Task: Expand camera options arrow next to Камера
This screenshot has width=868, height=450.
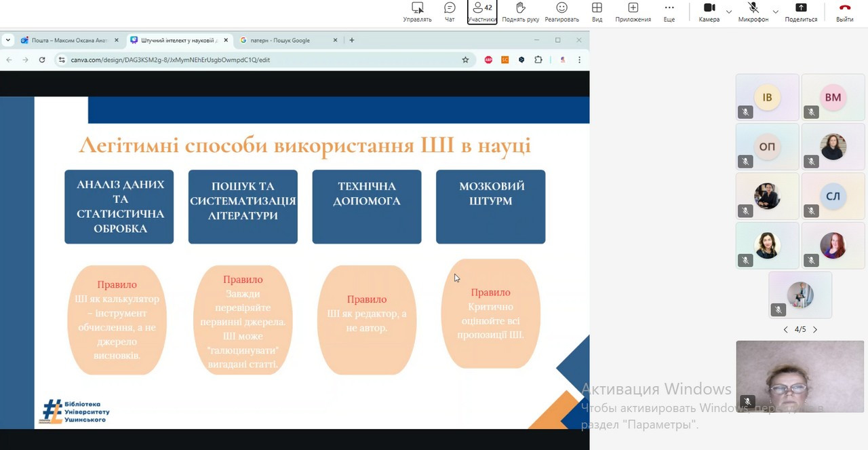Action: pyautogui.click(x=729, y=12)
